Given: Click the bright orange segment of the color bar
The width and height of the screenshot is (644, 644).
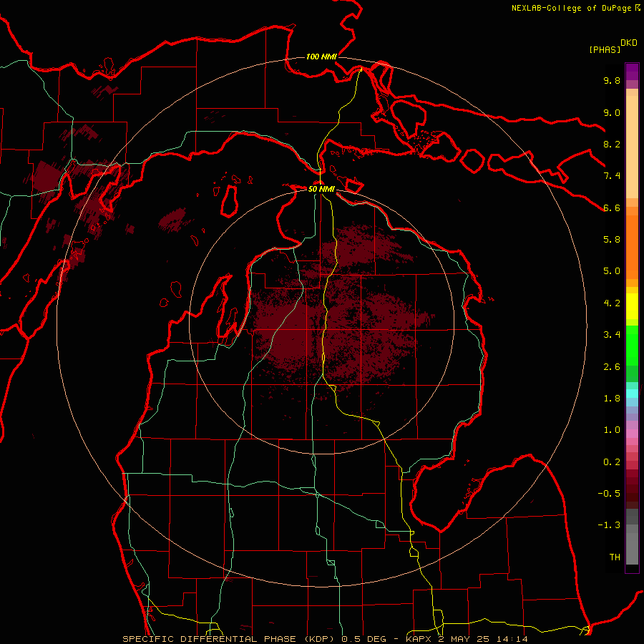Looking at the screenshot, I should [632, 247].
